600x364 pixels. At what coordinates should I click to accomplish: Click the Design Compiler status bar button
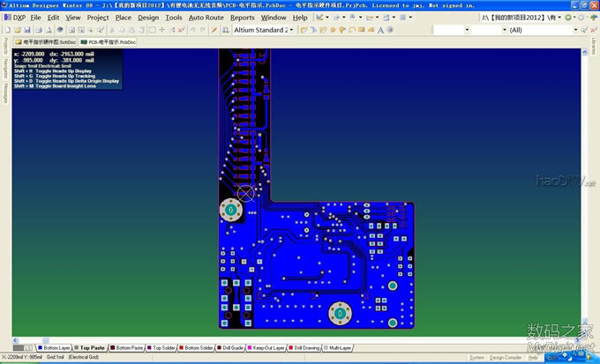click(x=506, y=358)
